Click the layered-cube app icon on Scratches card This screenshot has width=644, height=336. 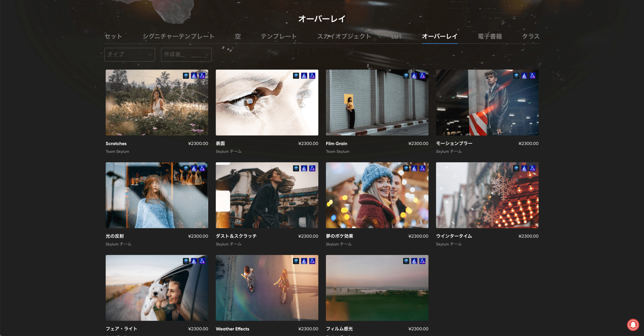186,75
